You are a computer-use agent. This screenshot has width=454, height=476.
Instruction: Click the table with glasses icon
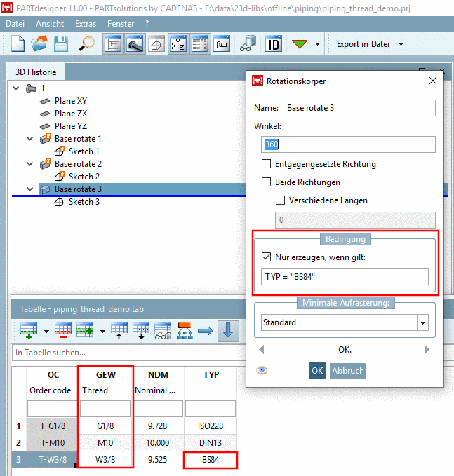click(163, 331)
